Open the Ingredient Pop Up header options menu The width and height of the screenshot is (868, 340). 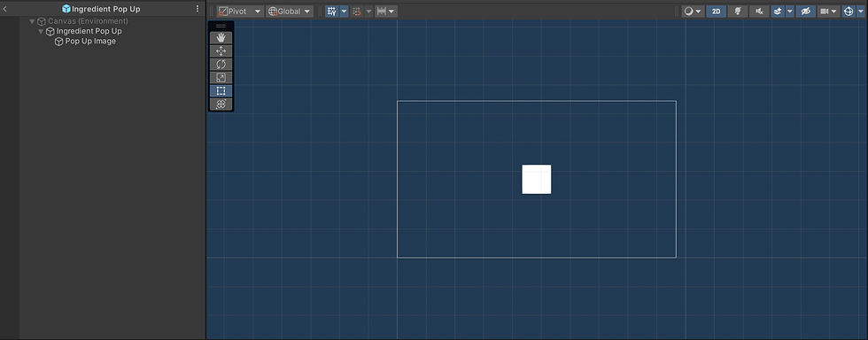198,9
